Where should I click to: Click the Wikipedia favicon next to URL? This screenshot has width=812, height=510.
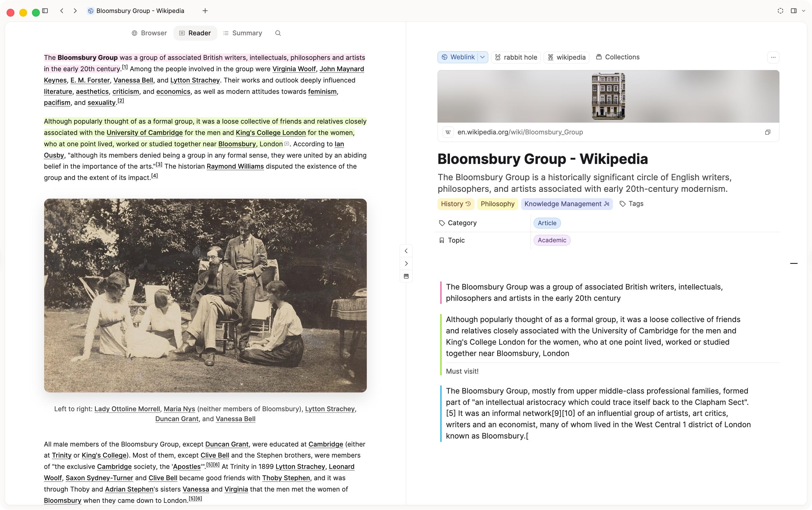point(448,132)
